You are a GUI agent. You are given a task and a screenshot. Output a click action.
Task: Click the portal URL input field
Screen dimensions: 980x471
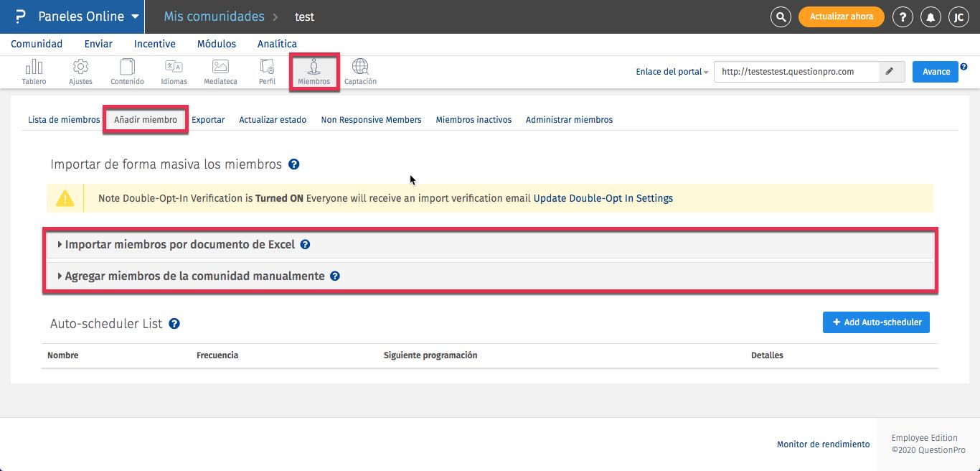(x=796, y=72)
